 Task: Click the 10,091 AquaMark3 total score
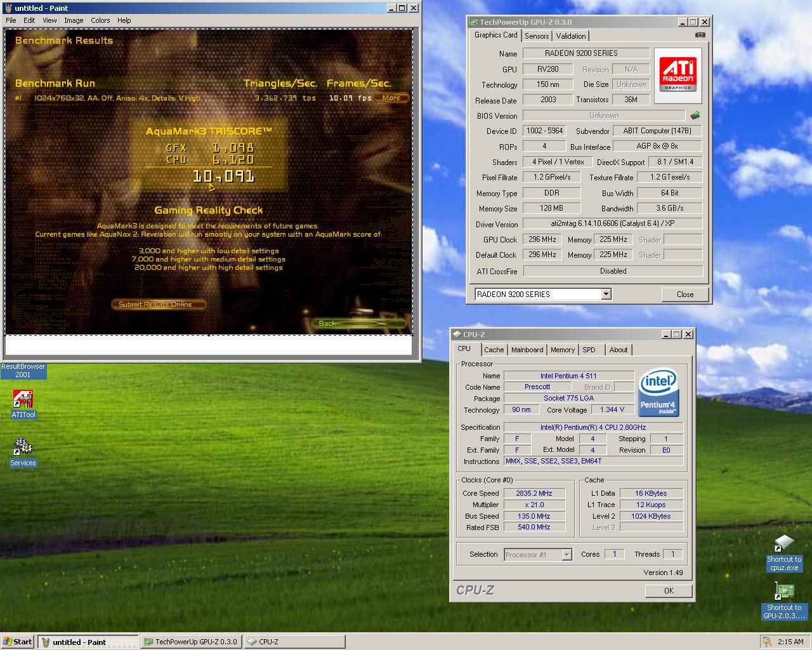223,176
